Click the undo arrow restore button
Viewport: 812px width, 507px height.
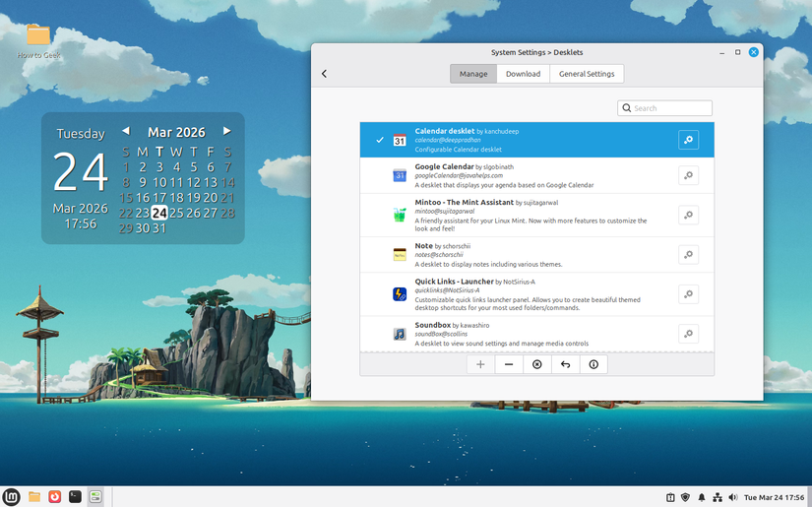(566, 364)
